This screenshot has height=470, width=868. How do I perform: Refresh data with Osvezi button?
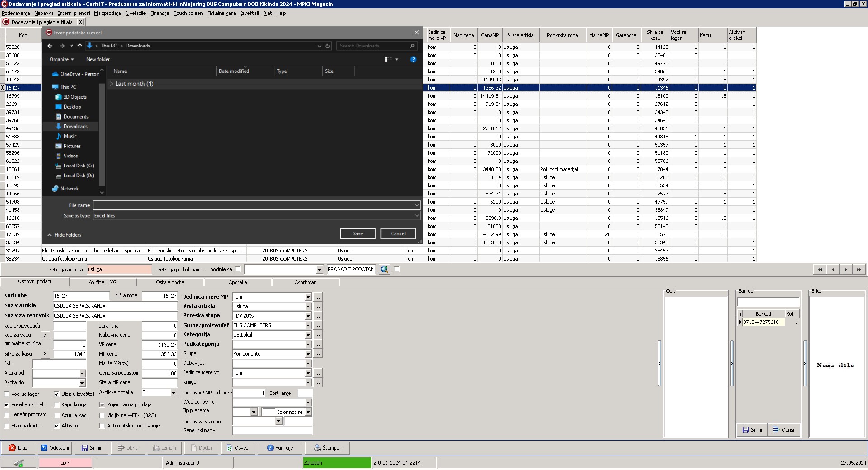(238, 448)
